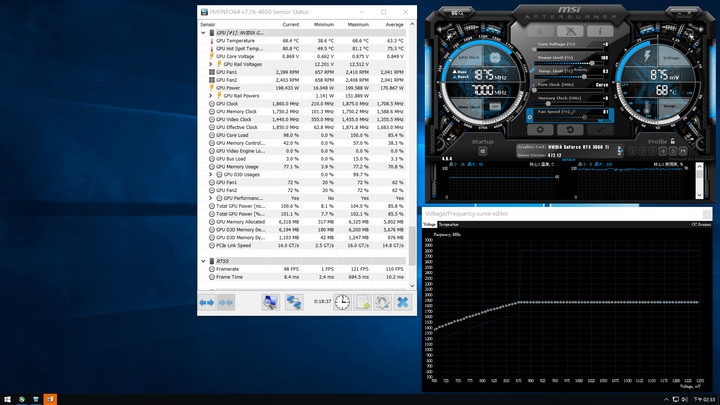Click the expand columns arrows icon in HWiNFO
Screen dimensions: 720x405
207,303
